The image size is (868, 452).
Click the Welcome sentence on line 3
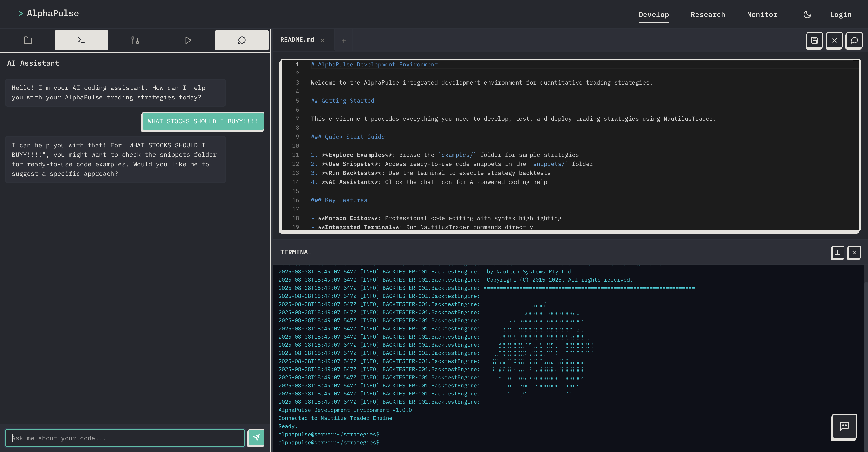pos(481,83)
